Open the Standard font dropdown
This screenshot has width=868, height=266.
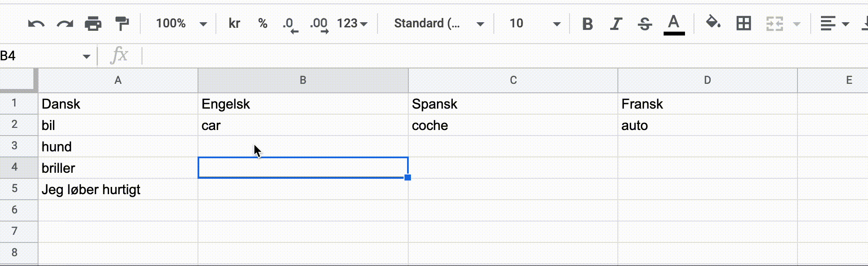[x=439, y=23]
